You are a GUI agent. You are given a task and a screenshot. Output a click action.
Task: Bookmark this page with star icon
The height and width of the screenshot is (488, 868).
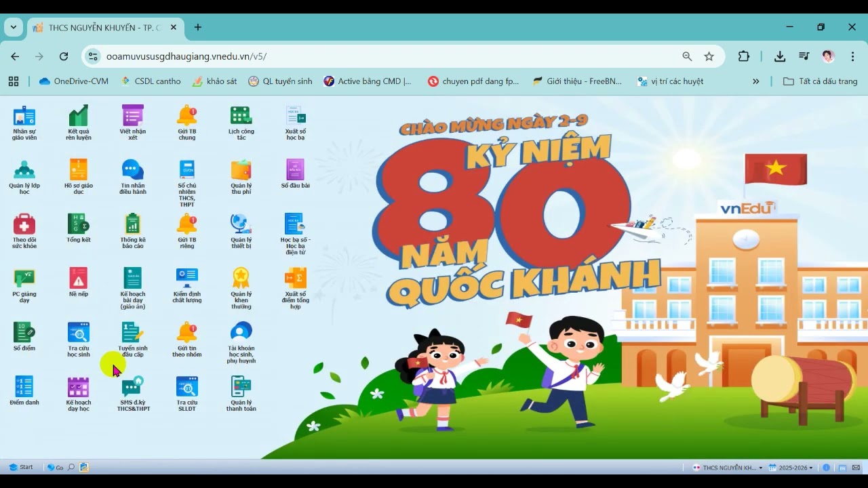(709, 56)
